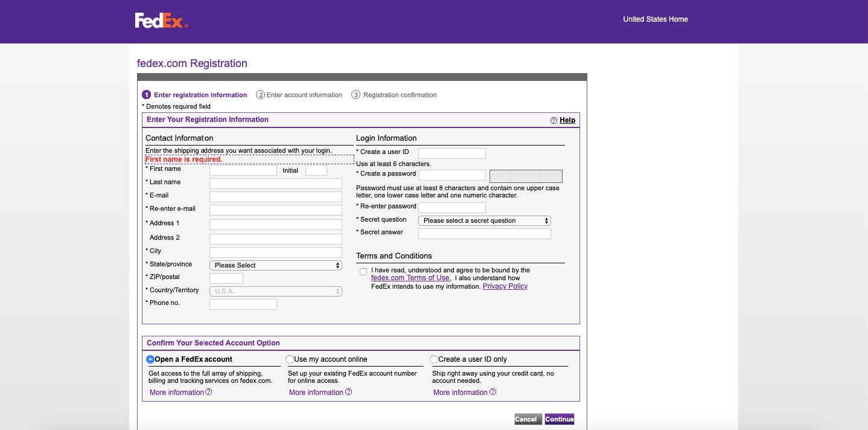Open the State/province dropdown
This screenshot has height=430, width=868.
(x=275, y=265)
